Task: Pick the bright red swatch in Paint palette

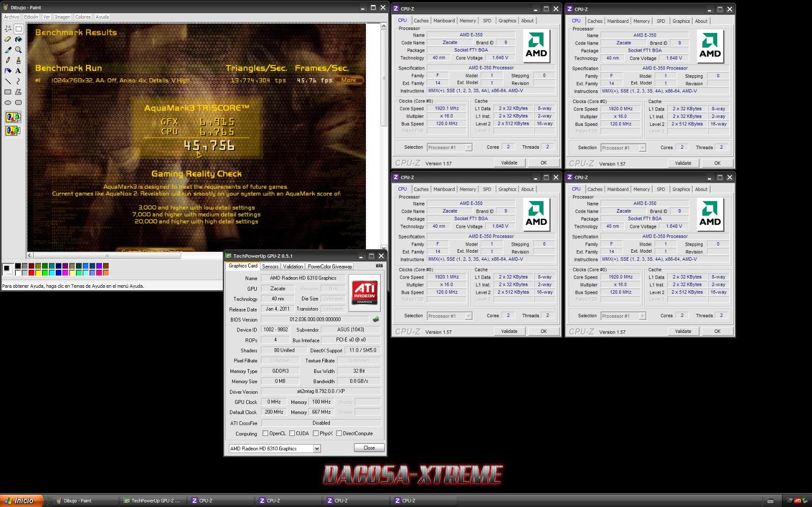Action: (x=31, y=273)
